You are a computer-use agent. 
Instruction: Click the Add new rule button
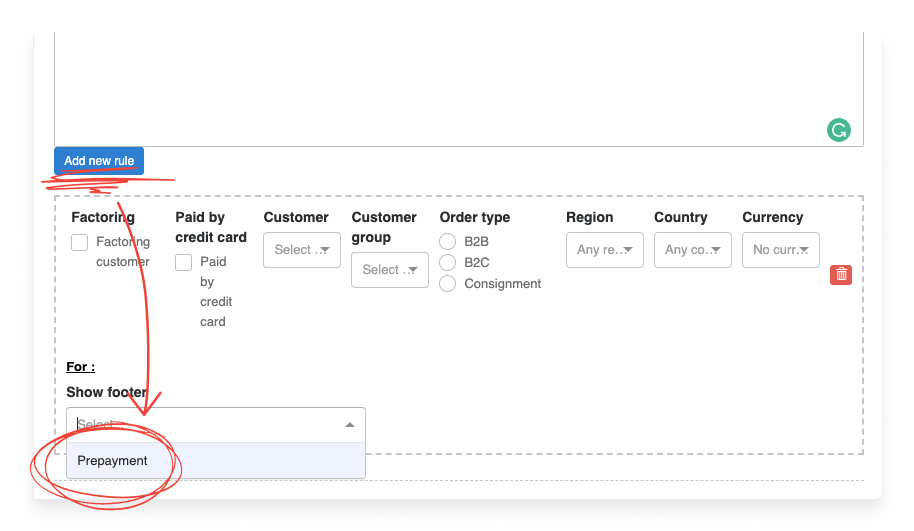tap(99, 161)
